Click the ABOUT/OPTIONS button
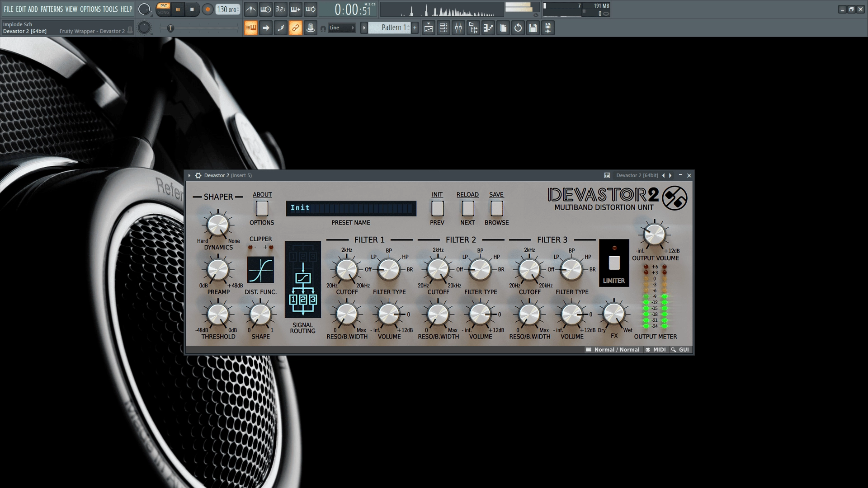868x488 pixels. (x=262, y=209)
